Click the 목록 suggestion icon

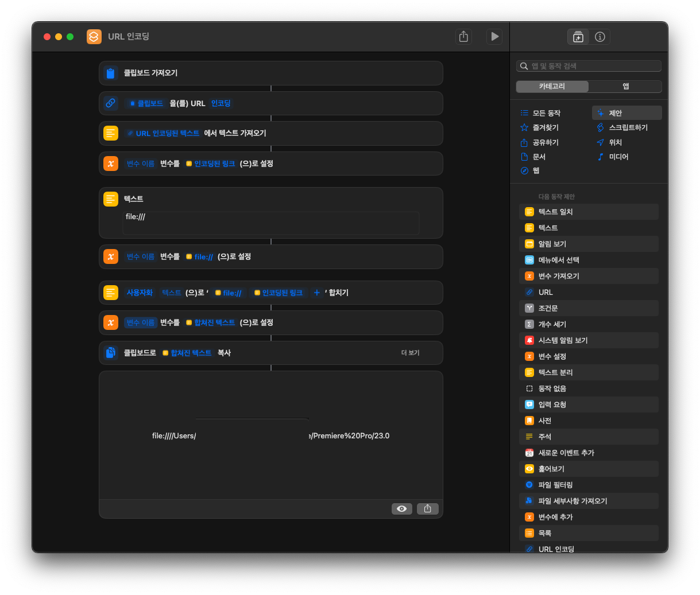tap(529, 533)
